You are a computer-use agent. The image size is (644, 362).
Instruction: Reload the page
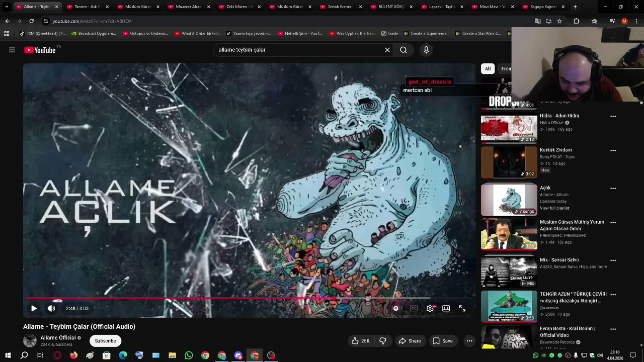(31, 21)
